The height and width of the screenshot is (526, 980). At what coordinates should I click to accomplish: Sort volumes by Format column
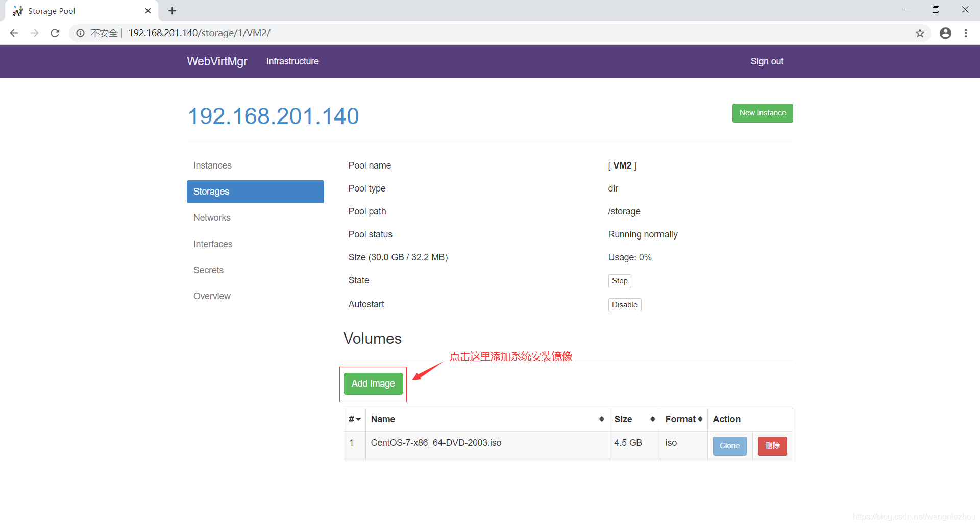[x=684, y=419]
